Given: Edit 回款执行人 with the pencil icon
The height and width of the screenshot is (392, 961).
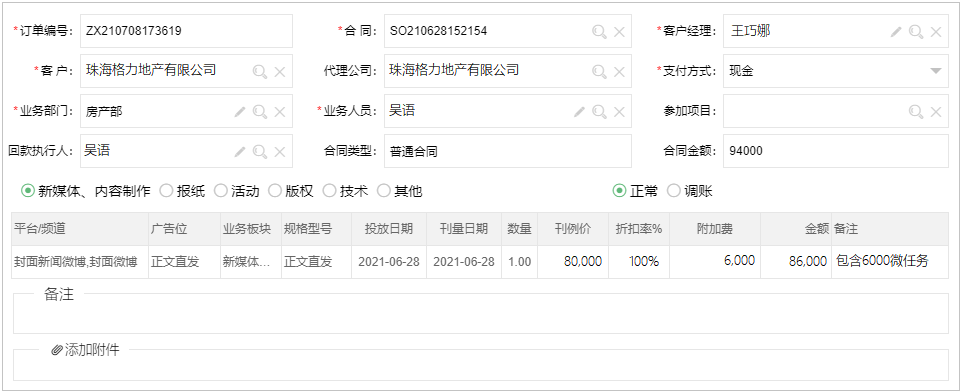Looking at the screenshot, I should tap(240, 151).
